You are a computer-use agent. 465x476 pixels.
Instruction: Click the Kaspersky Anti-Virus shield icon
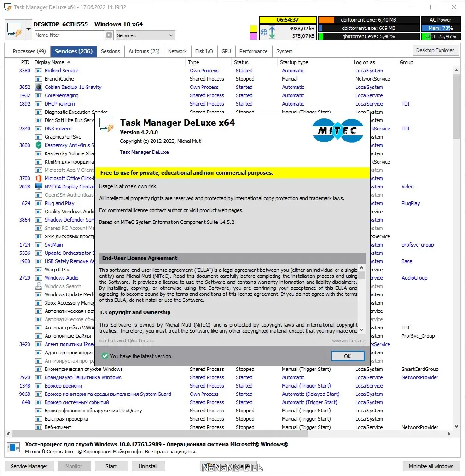[39, 145]
